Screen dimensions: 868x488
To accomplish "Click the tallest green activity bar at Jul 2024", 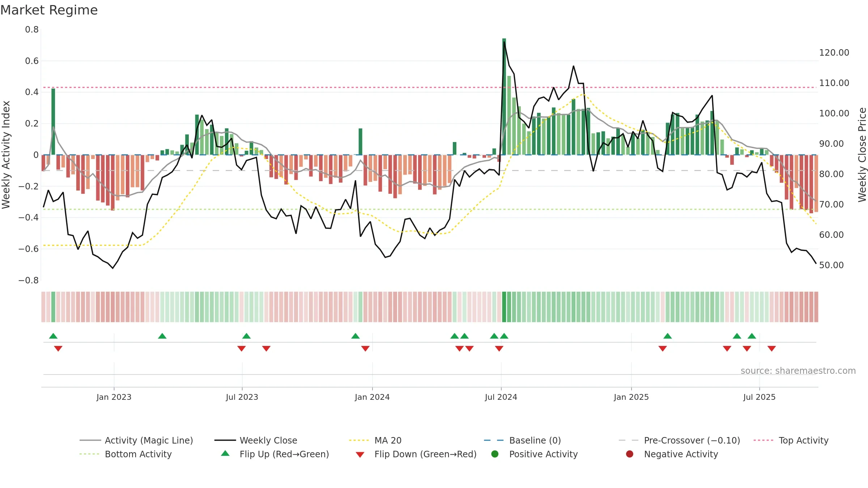I will click(504, 97).
